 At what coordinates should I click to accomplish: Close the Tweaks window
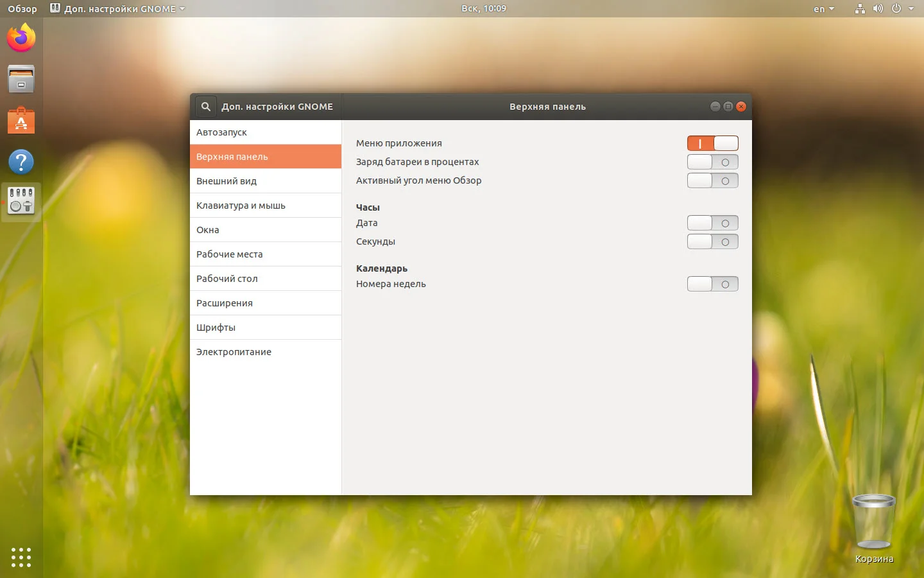coord(741,107)
